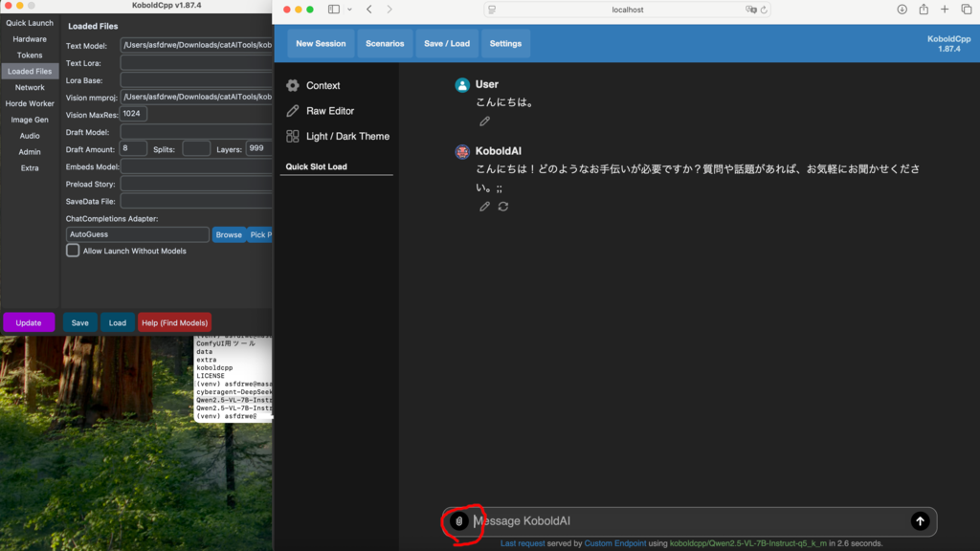Reload the localhost page
This screenshot has height=551, width=980.
pyautogui.click(x=764, y=10)
